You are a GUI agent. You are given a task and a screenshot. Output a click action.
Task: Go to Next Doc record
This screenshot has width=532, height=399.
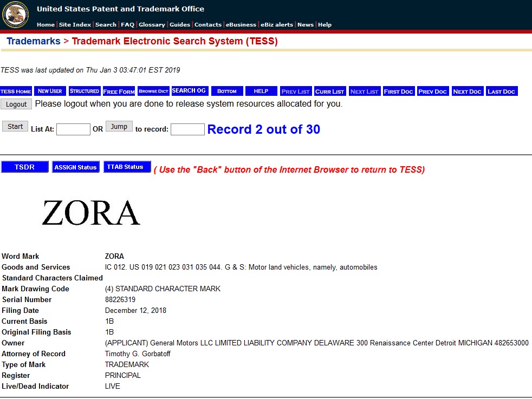[x=467, y=91]
